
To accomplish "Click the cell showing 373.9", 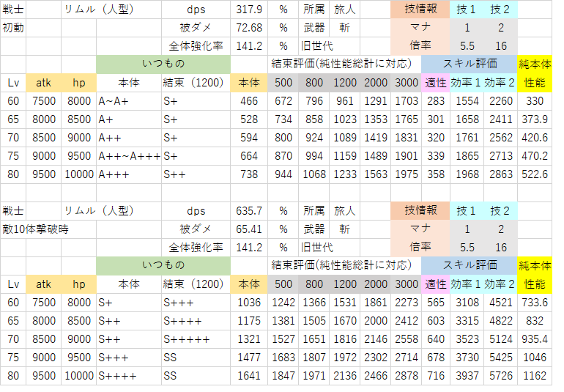I will click(535, 119).
